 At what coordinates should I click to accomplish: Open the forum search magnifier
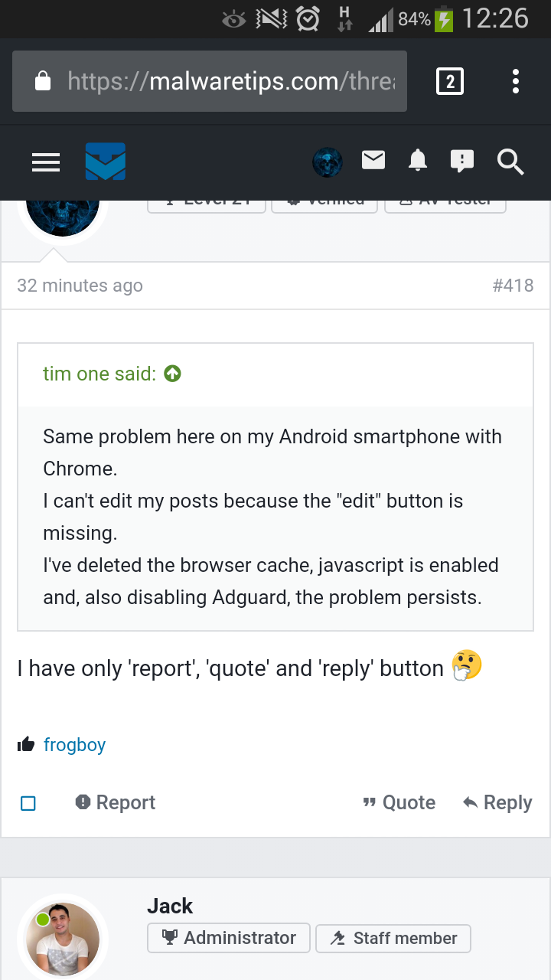[x=510, y=162]
